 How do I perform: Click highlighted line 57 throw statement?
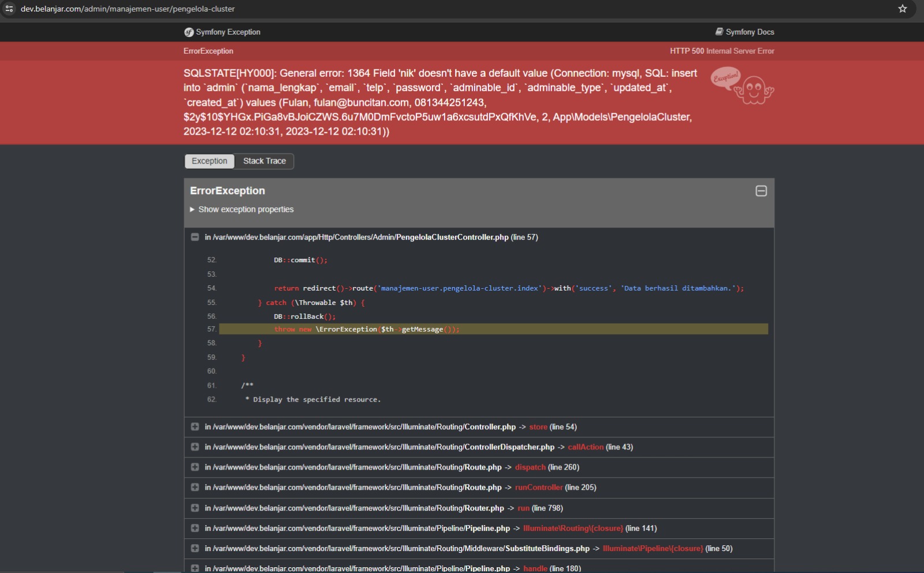tap(367, 329)
